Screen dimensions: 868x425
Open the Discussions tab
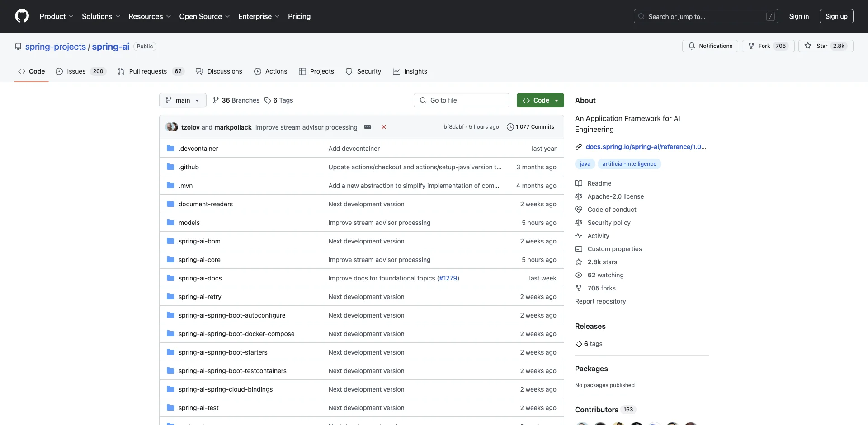(219, 71)
